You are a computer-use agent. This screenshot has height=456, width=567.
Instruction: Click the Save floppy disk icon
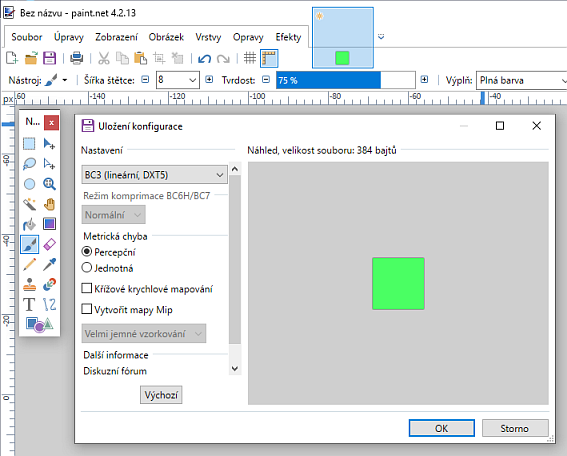point(50,58)
